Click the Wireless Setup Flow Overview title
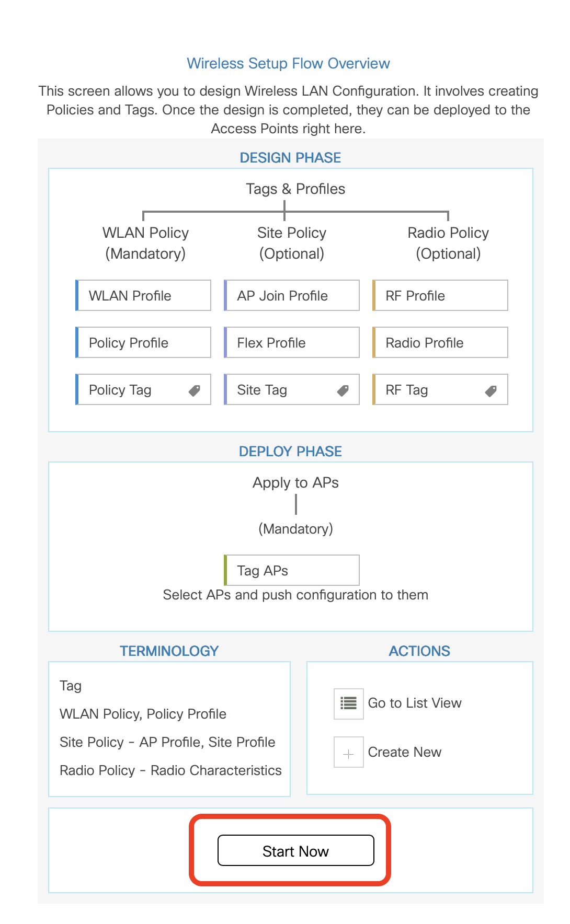 point(288,64)
